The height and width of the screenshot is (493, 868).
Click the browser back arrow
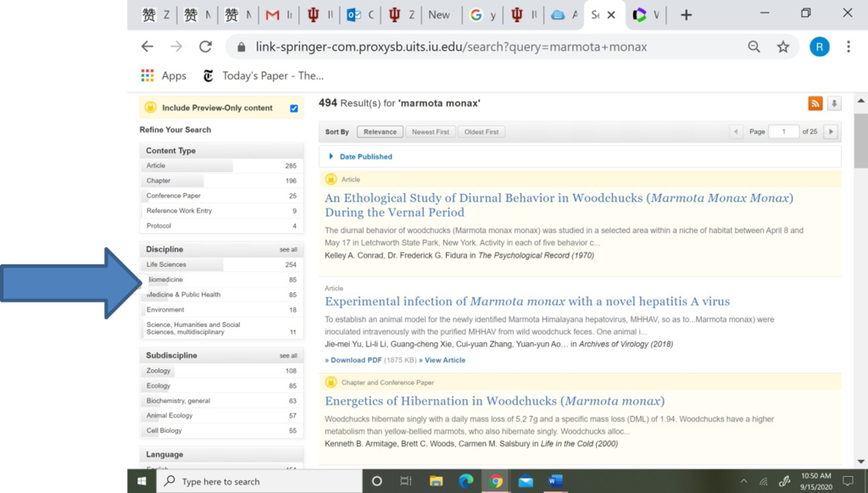coord(147,47)
